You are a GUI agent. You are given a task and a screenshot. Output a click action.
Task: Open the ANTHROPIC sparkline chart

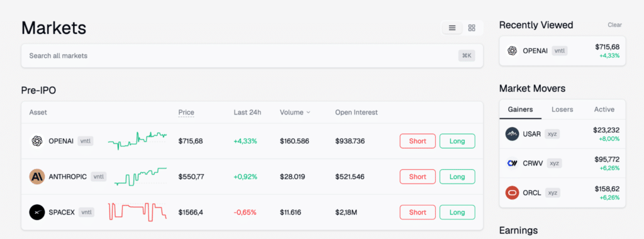pyautogui.click(x=140, y=177)
